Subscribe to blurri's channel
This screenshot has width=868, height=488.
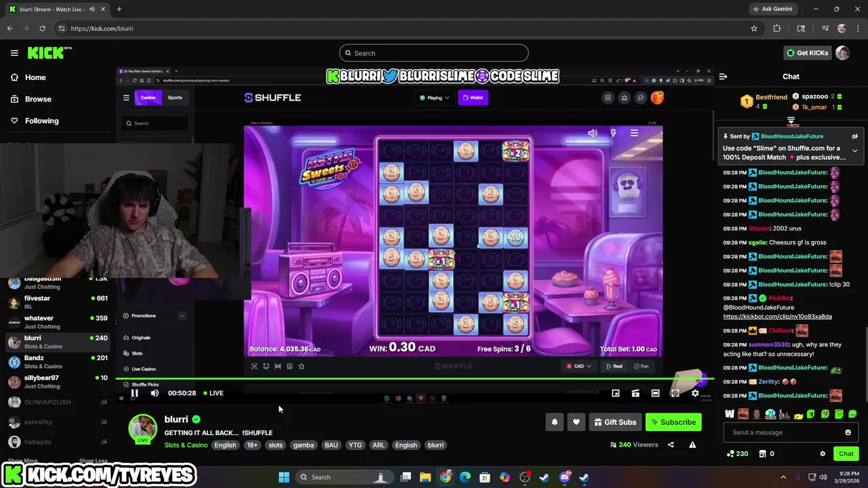[x=673, y=422]
